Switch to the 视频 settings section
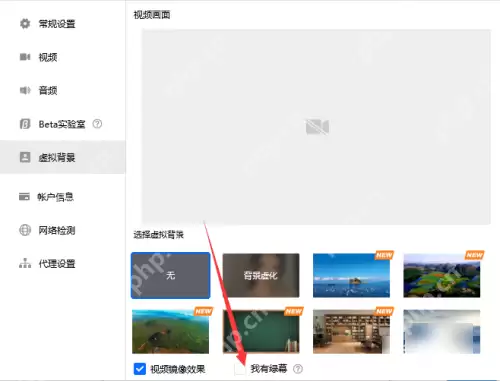500x381 pixels. click(x=63, y=57)
